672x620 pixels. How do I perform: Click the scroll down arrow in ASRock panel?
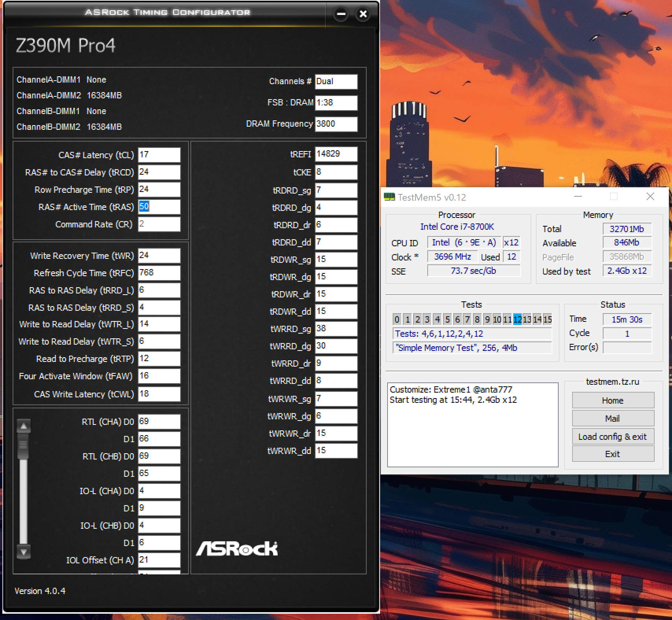[24, 552]
